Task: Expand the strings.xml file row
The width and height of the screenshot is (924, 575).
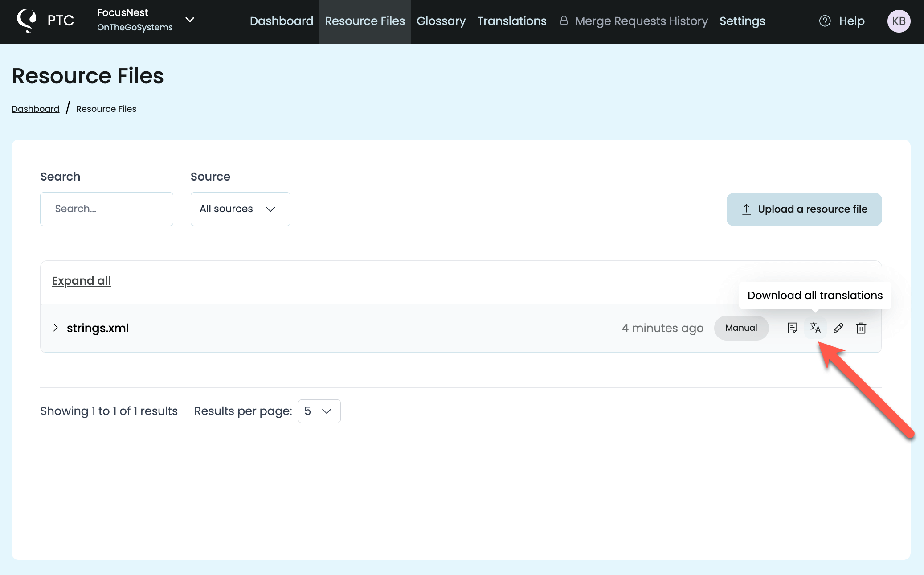Action: [x=55, y=328]
